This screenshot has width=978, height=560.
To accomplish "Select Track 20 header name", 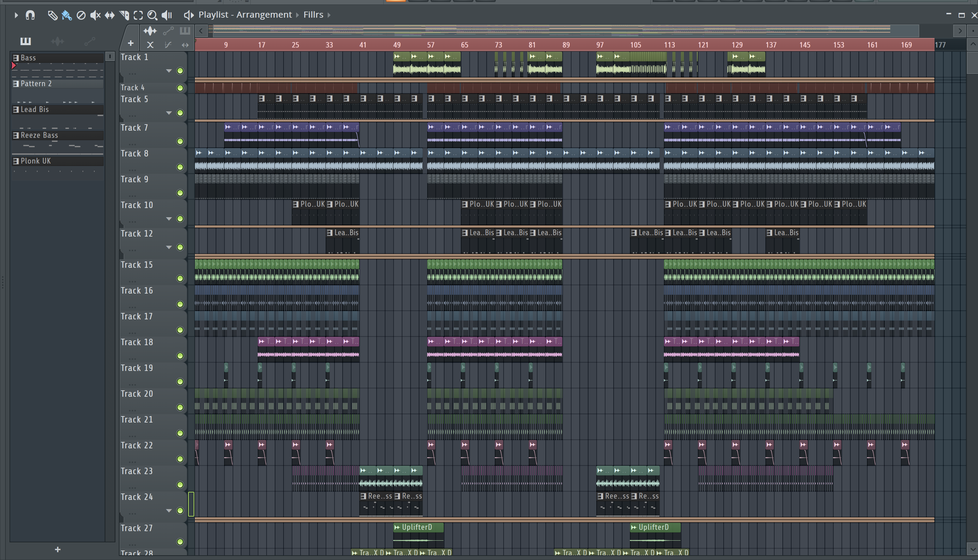I will [137, 394].
